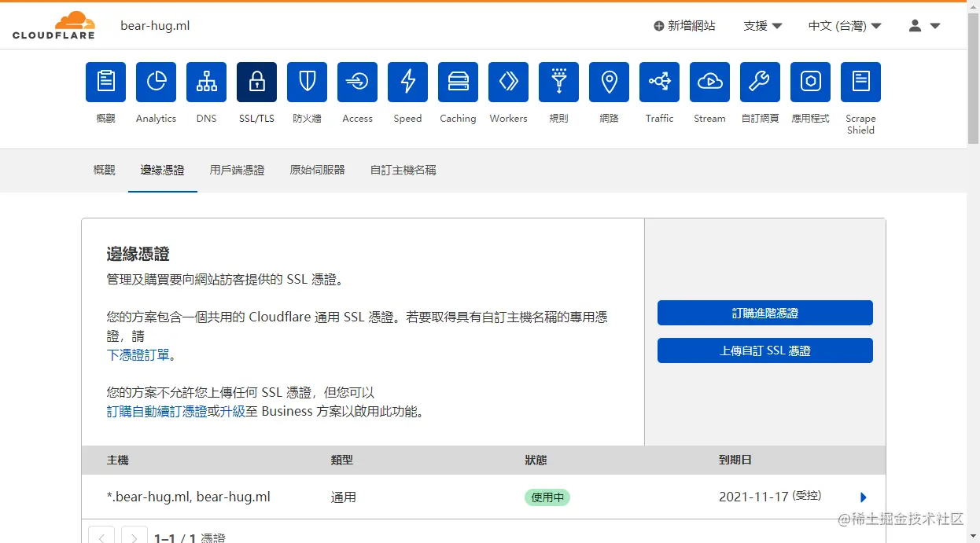980x543 pixels.
Task: Open the Analytics pie chart icon
Action: [156, 82]
